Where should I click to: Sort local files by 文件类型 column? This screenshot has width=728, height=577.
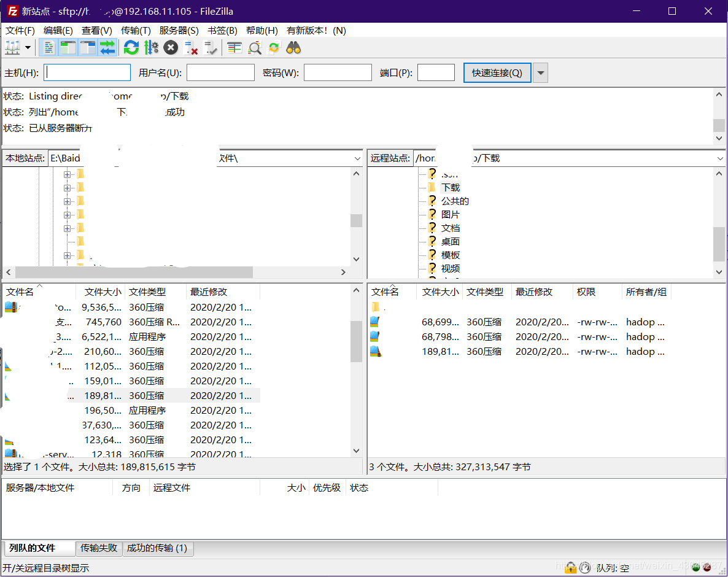tap(155, 292)
